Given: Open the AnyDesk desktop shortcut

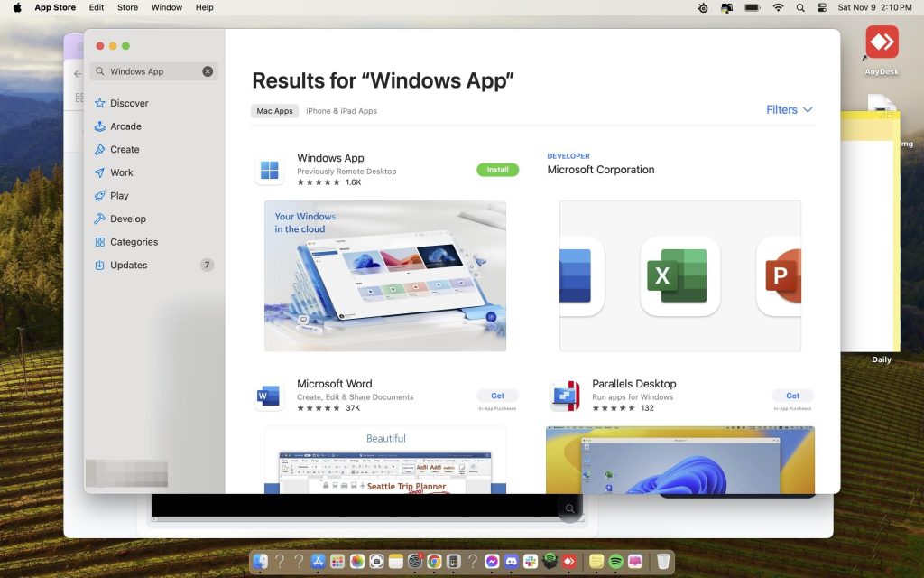Looking at the screenshot, I should click(882, 50).
